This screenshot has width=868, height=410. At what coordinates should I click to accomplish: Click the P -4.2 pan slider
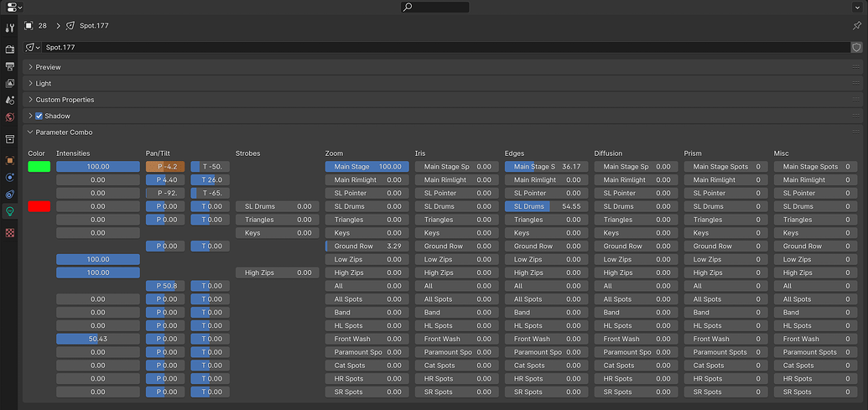tap(165, 167)
